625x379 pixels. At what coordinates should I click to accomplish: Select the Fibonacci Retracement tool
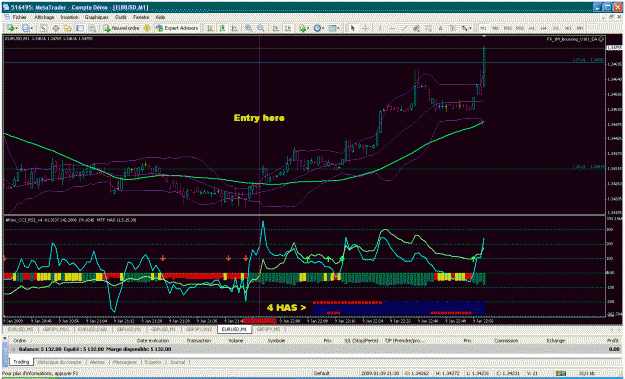tap(428, 28)
